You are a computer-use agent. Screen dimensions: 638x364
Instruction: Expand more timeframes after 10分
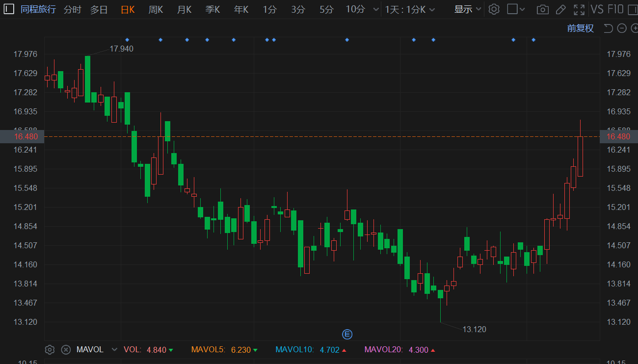376,9
